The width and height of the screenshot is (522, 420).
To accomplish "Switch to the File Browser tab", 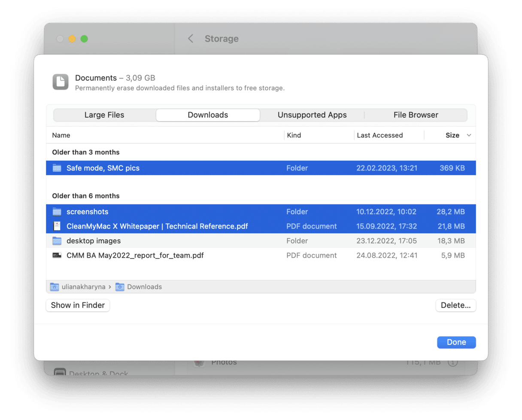I will point(416,115).
